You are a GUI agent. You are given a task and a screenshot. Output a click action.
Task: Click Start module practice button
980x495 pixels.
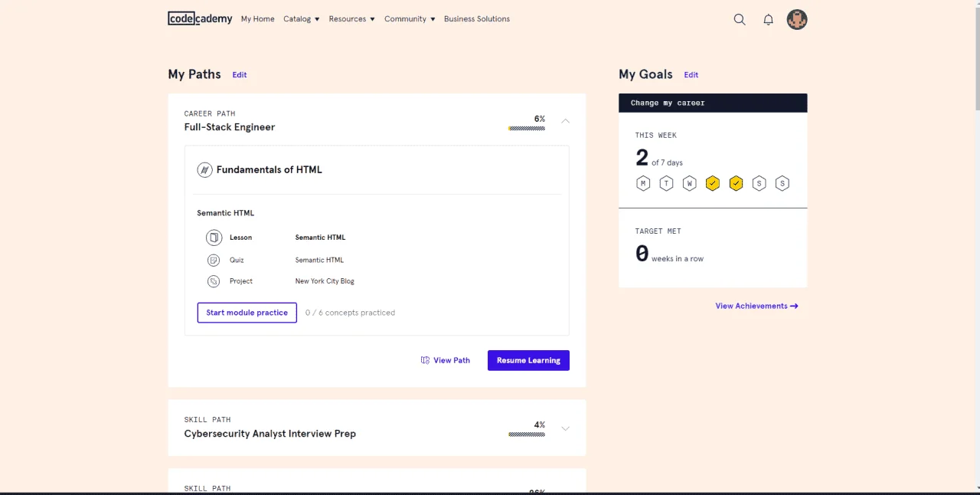coord(247,313)
